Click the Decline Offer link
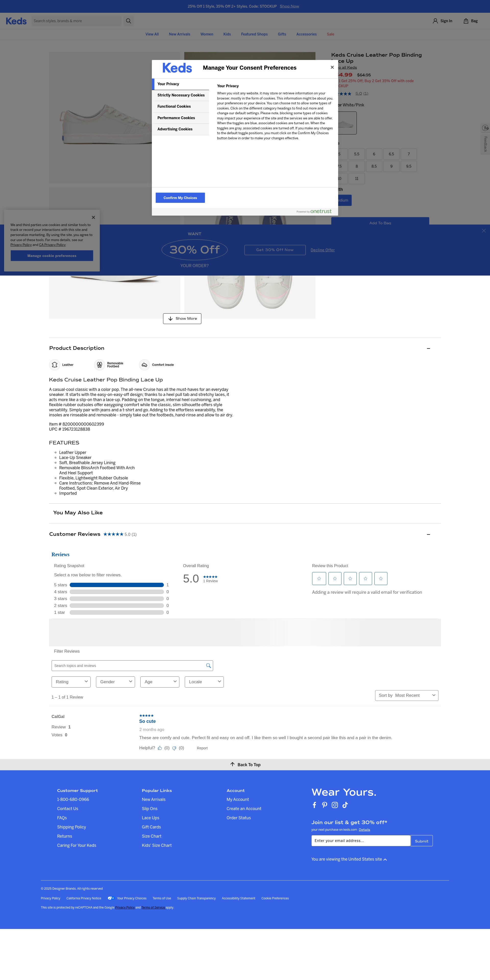This screenshot has width=490, height=980. (x=323, y=250)
